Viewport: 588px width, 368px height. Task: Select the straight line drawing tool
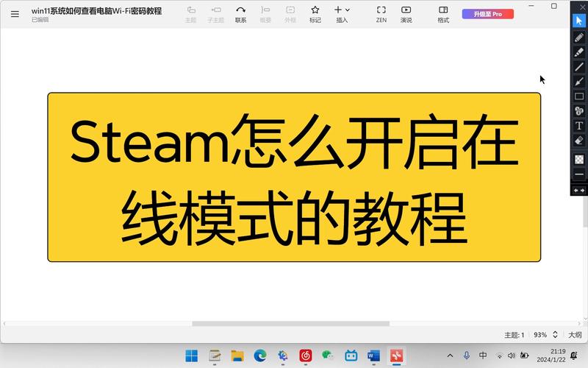(x=579, y=67)
